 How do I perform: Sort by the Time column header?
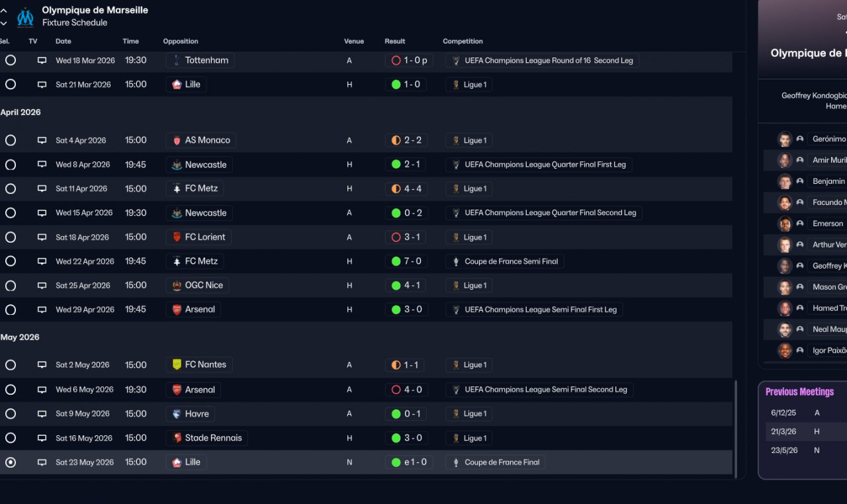pos(130,41)
